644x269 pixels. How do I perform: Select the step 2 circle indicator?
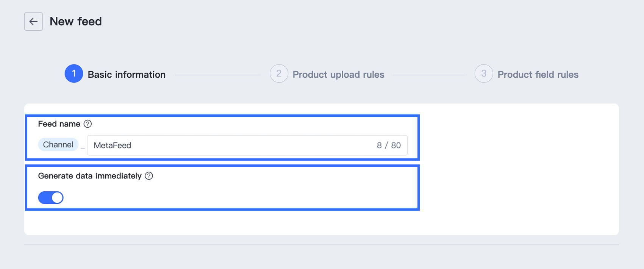(x=279, y=74)
